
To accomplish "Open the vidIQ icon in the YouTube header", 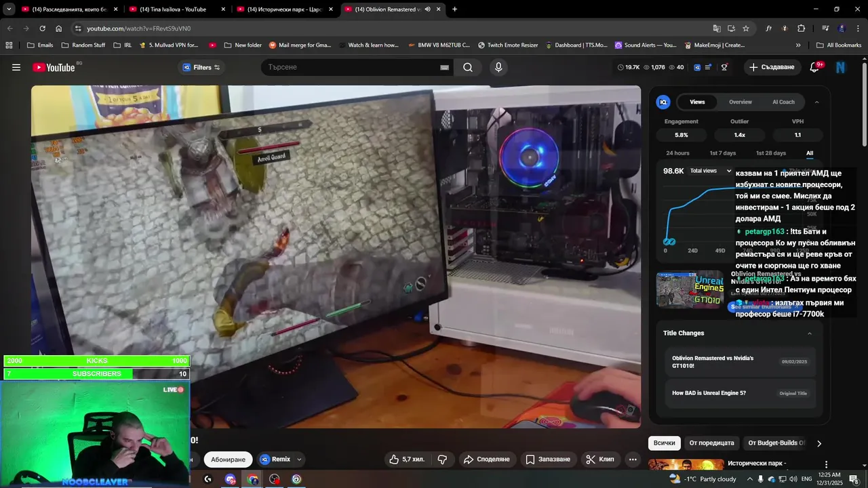I will [x=696, y=67].
